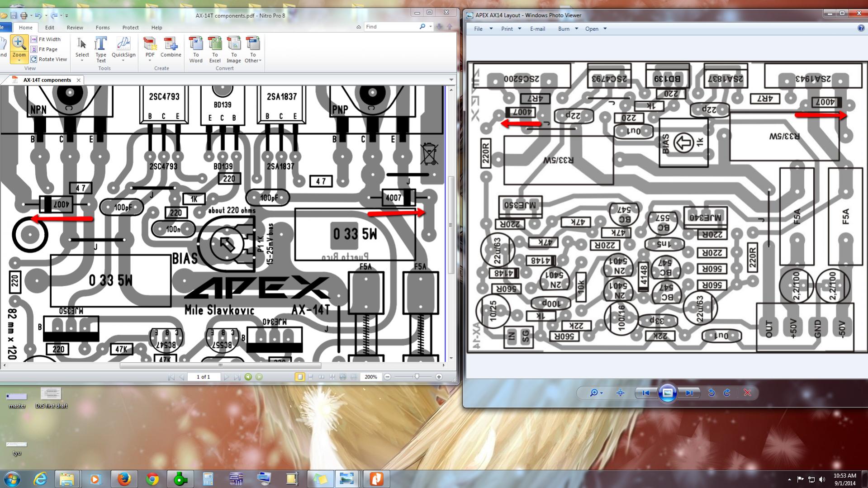Image resolution: width=868 pixels, height=488 pixels.
Task: Click the Save icon in the quick access toolbar
Action: pos(14,15)
